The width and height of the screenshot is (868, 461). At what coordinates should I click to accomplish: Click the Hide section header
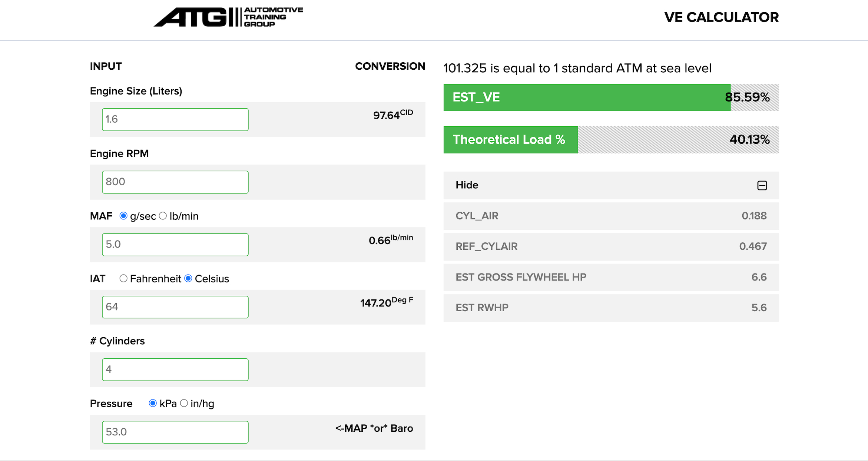tap(467, 185)
